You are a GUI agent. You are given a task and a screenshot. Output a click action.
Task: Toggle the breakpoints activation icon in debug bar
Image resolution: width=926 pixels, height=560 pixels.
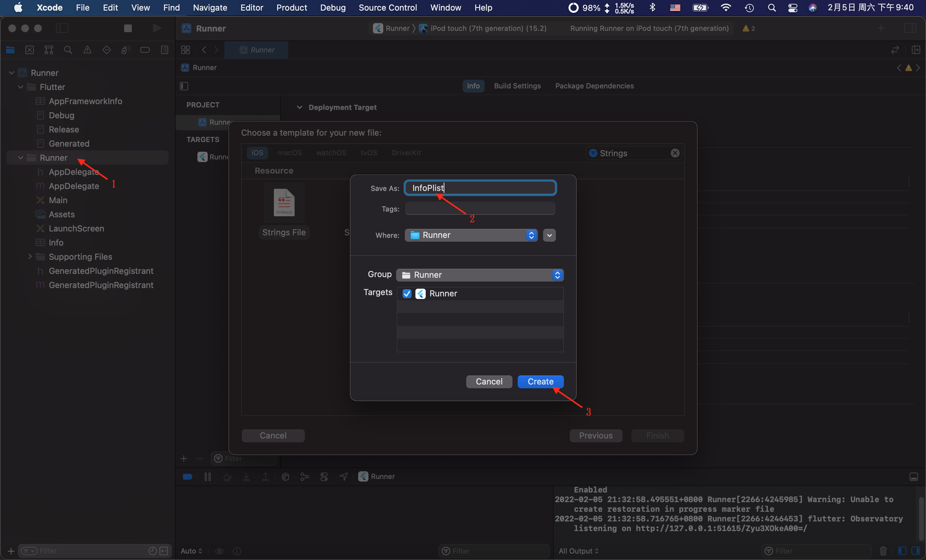click(187, 476)
